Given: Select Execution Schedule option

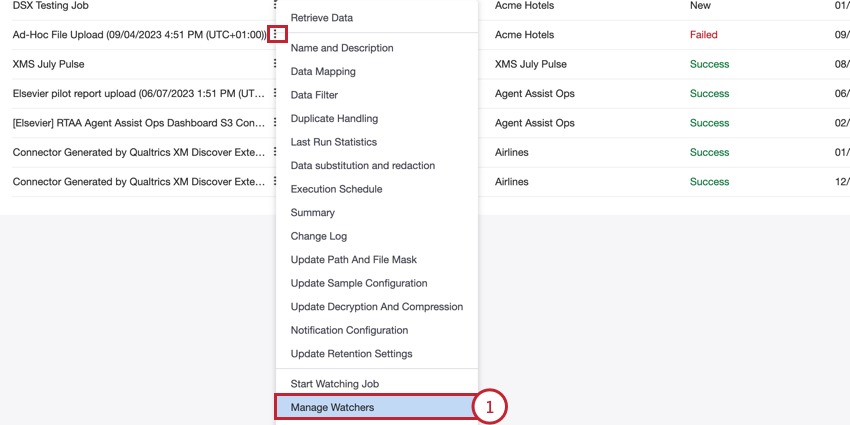Looking at the screenshot, I should [336, 189].
